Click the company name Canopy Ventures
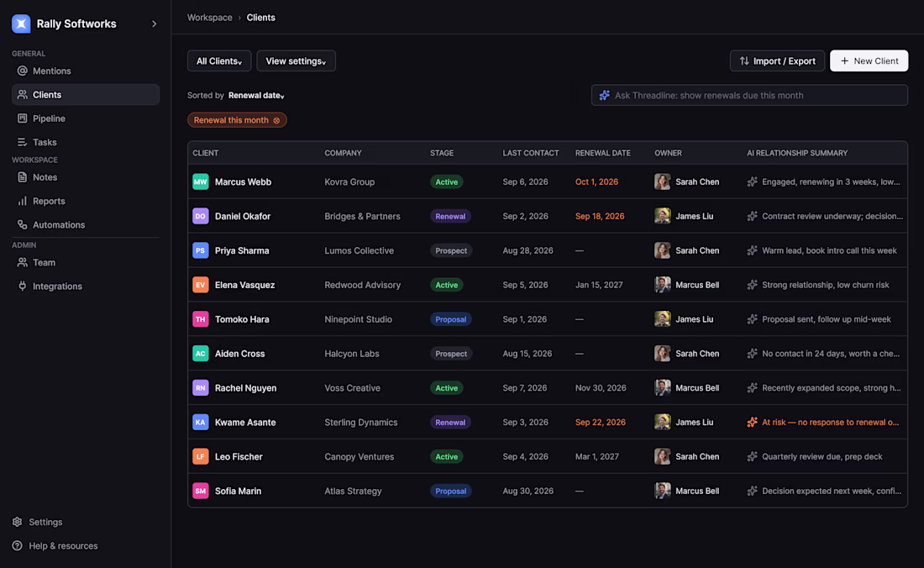Image resolution: width=924 pixels, height=568 pixels. click(360, 456)
